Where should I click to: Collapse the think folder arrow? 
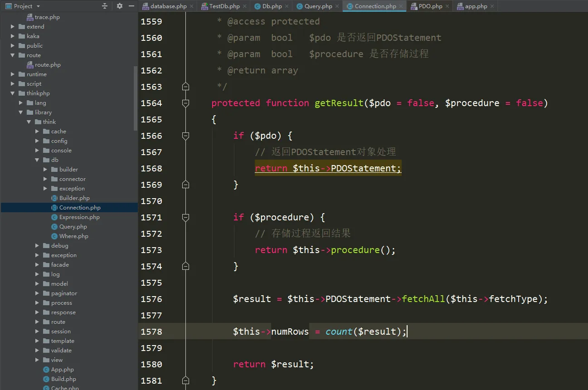(29, 122)
